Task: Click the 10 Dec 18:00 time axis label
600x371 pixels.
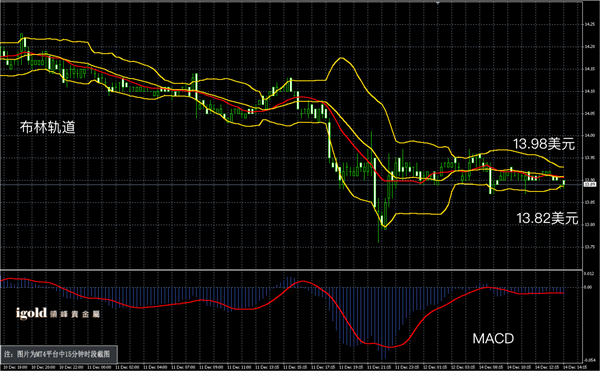Action: coord(15,368)
